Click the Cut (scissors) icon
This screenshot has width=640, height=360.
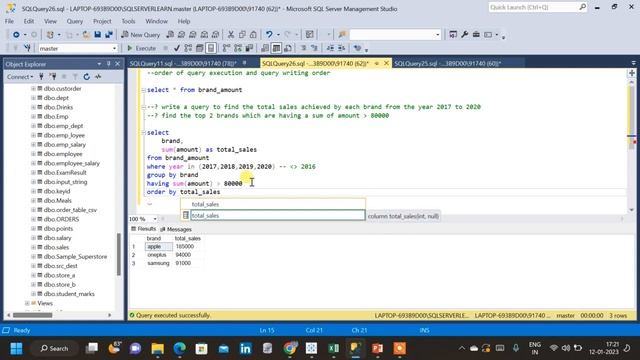(231, 35)
